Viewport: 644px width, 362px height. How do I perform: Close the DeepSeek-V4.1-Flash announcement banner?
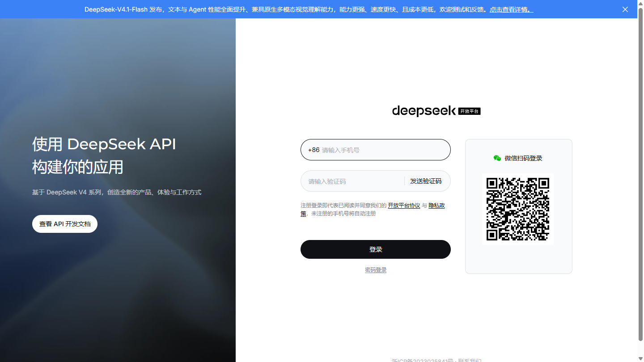(x=625, y=9)
